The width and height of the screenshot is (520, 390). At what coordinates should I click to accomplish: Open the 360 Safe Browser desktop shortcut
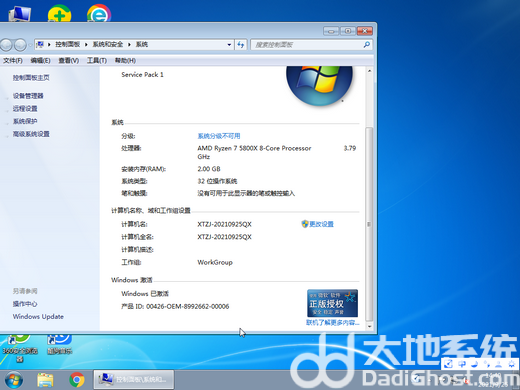tap(20, 348)
